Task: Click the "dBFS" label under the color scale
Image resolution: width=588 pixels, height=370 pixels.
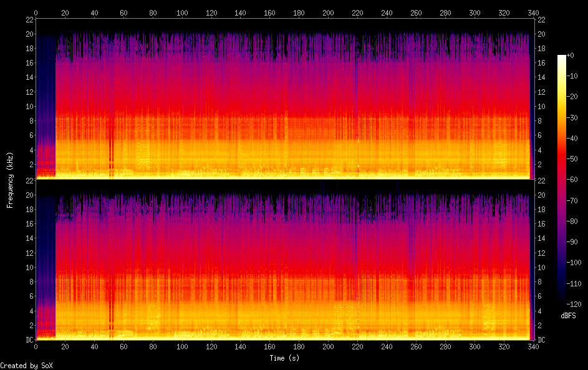Action: 568,316
